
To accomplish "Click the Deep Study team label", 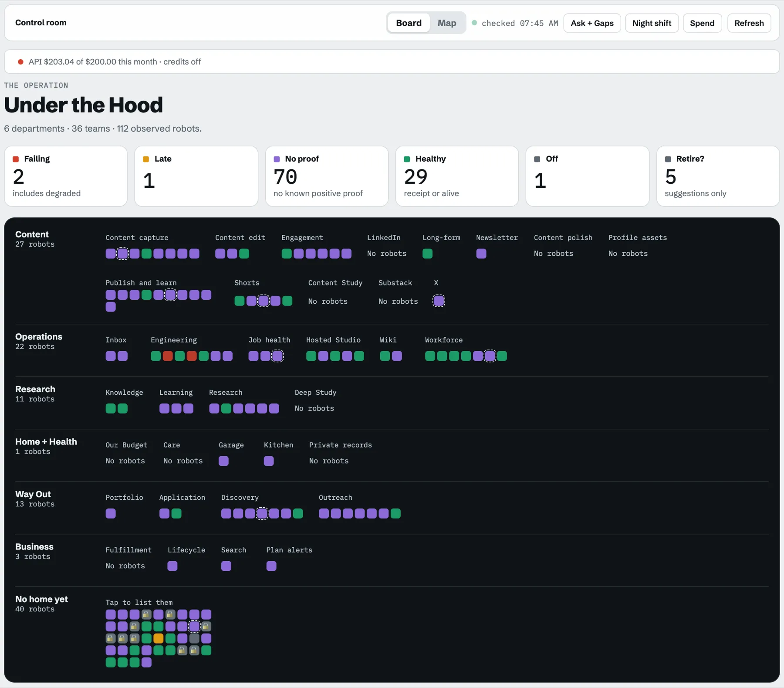I will click(x=316, y=392).
